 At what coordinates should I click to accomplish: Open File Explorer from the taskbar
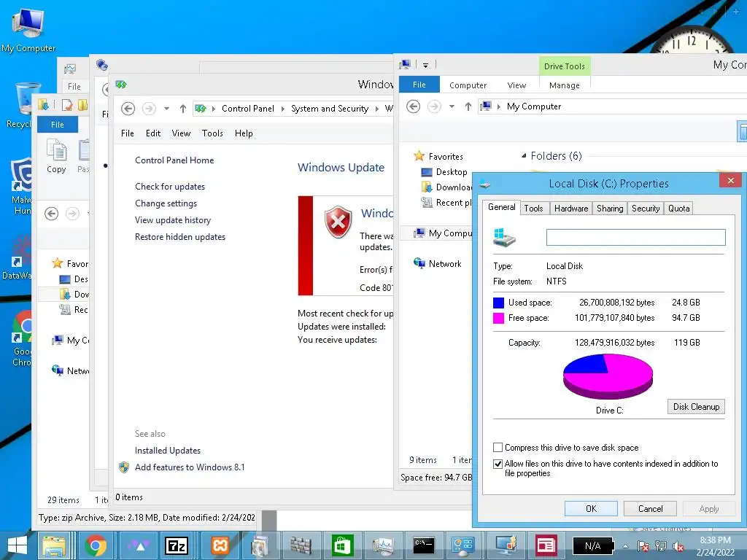(x=54, y=545)
